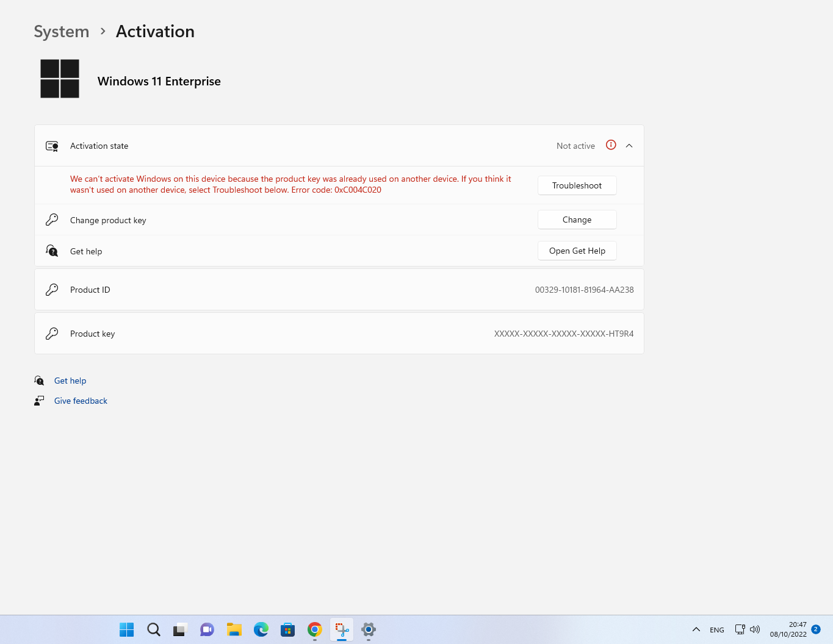Click the Activation state label
Screen dimensions: 833x644
(x=99, y=146)
